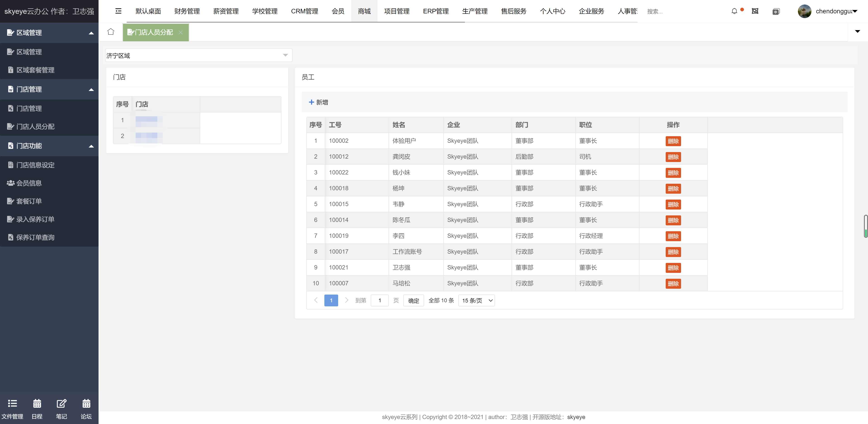Viewport: 868px width, 424px height.
Task: Click the 确定 pagination confirm button
Action: (x=413, y=300)
